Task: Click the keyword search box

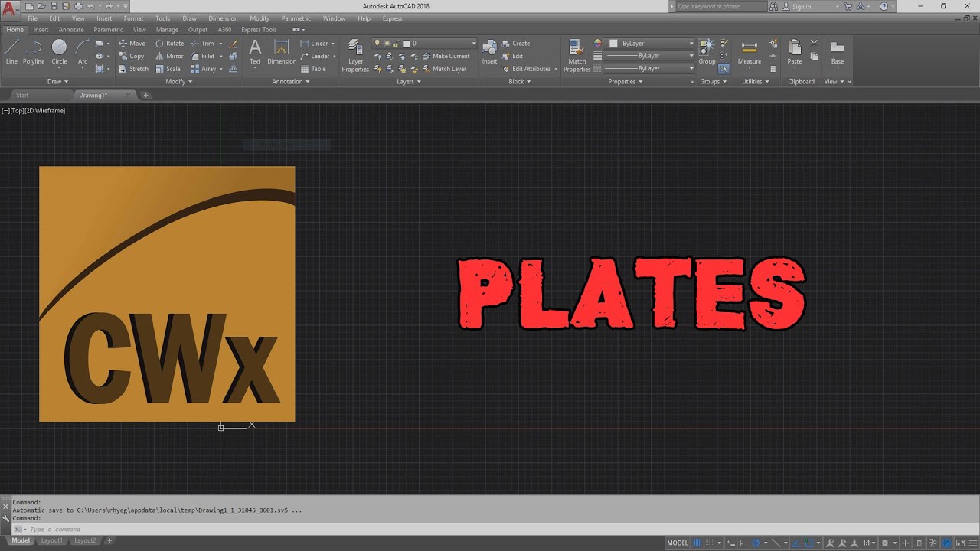Action: click(x=720, y=7)
